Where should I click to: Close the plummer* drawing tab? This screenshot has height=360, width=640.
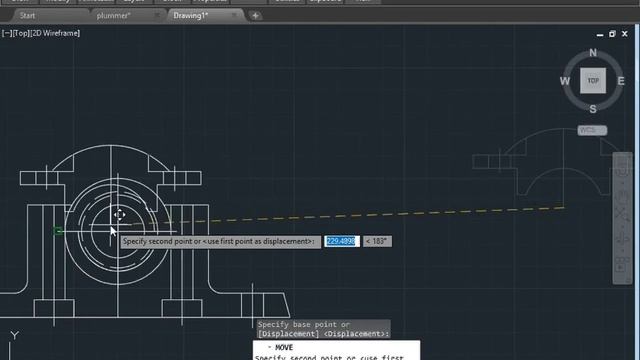click(x=157, y=15)
